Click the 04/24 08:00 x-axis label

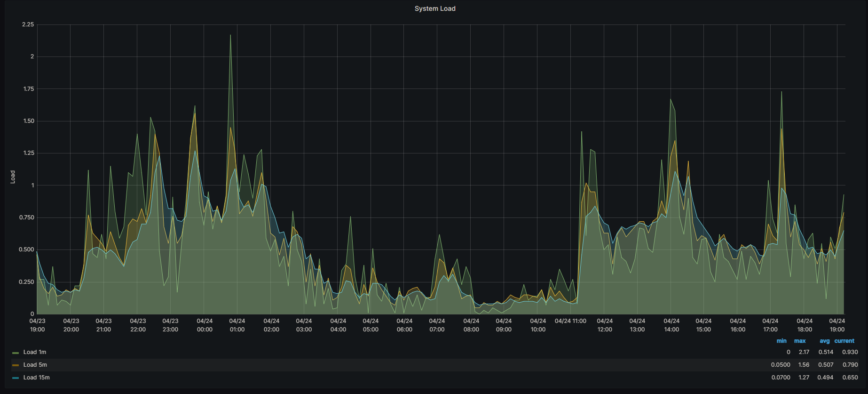(x=471, y=325)
